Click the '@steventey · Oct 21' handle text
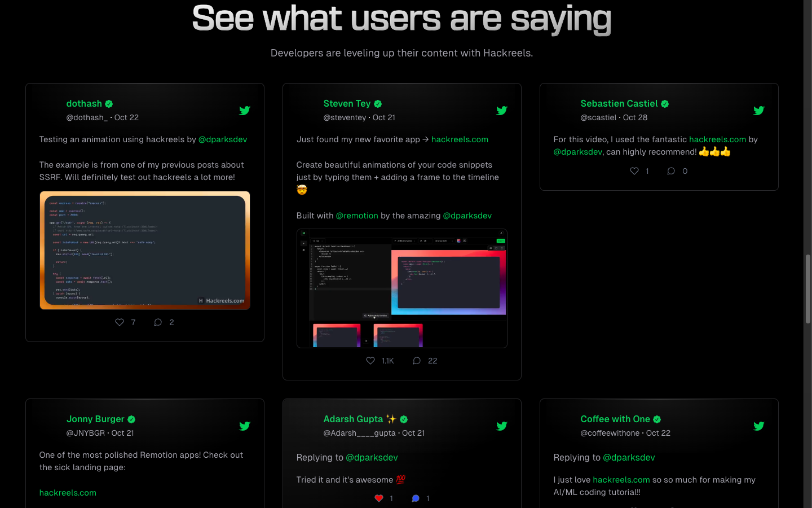 pos(359,117)
